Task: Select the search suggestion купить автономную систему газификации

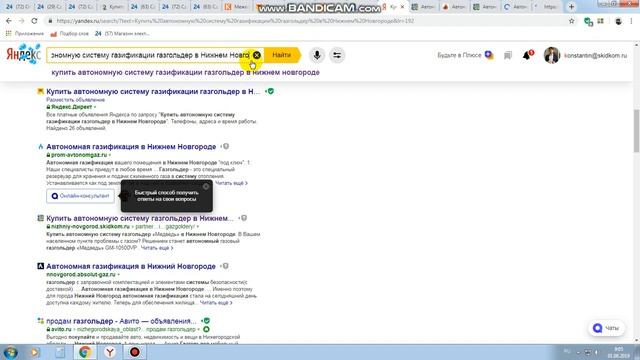Action: pyautogui.click(x=185, y=72)
